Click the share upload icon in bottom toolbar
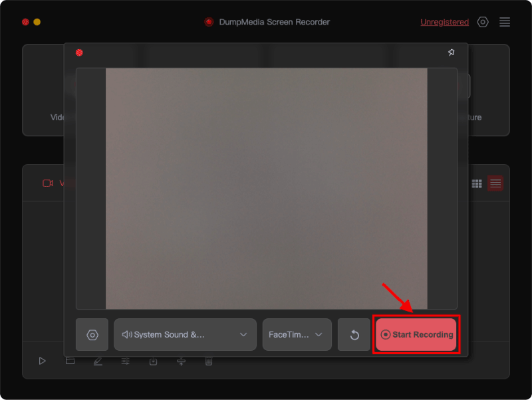Screen dimensions: 532x400 coord(181,361)
